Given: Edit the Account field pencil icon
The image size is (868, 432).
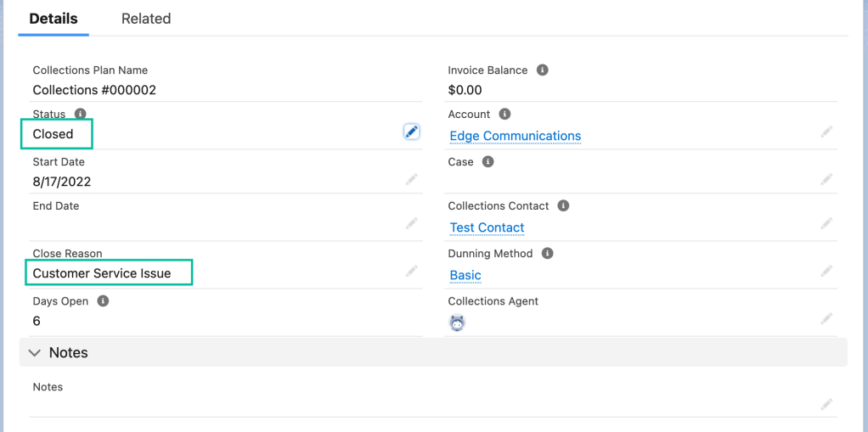Looking at the screenshot, I should (826, 132).
